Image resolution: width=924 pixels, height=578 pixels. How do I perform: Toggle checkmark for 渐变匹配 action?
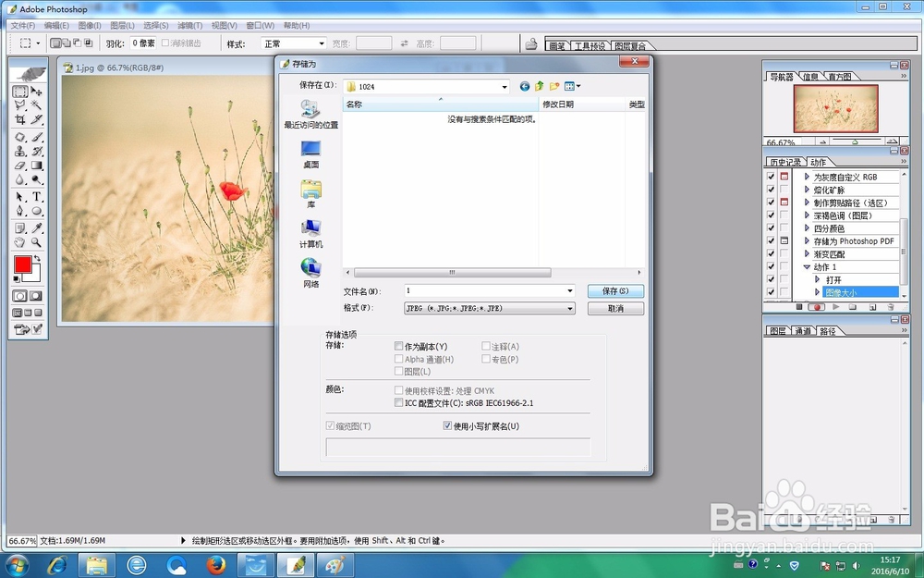click(x=771, y=253)
